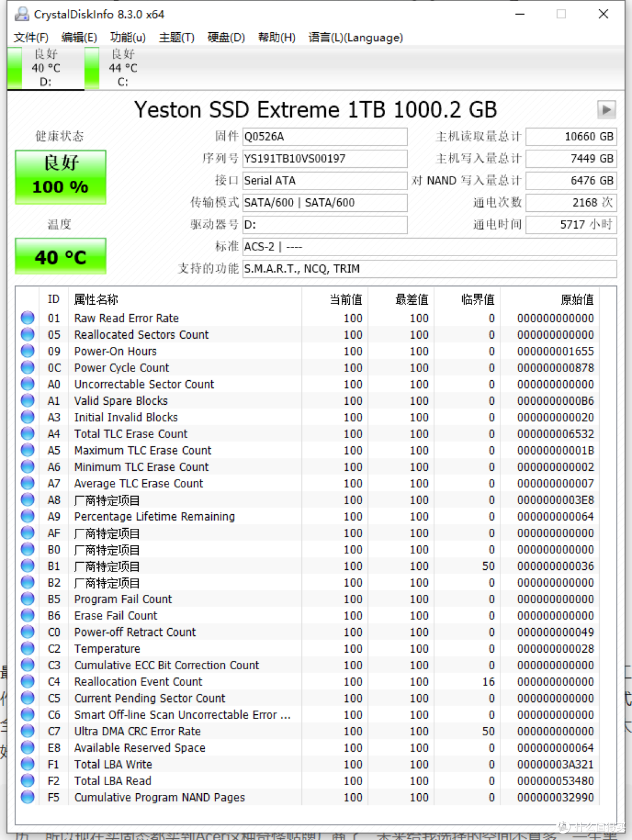Click status dot of Raw Read Error Rate
632x840 pixels.
(28, 318)
